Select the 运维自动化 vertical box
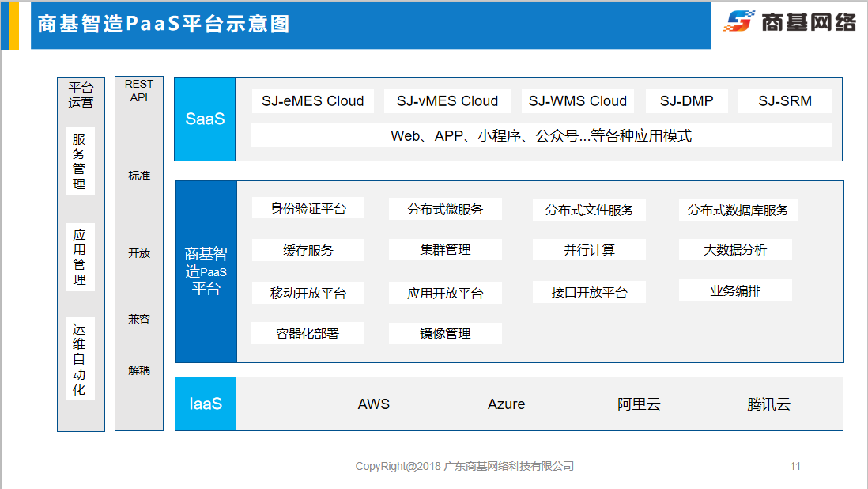This screenshot has height=489, width=868. [x=80, y=359]
